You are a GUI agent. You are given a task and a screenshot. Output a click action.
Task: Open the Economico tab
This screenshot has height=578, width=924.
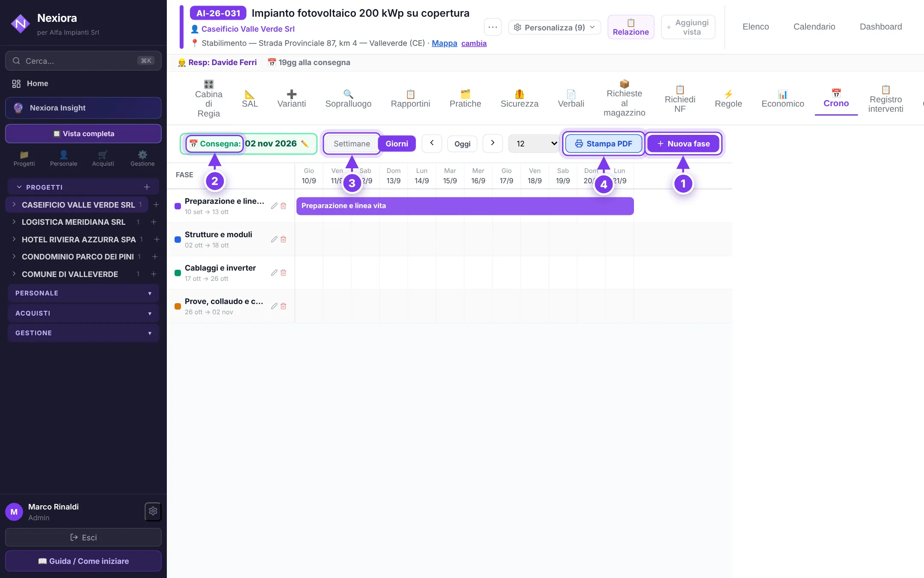tap(782, 99)
